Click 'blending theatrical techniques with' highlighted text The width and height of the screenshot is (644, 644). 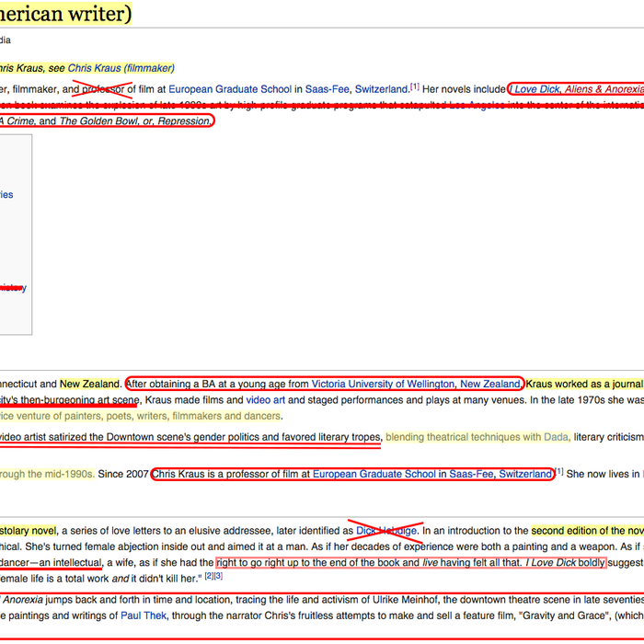pos(464,437)
